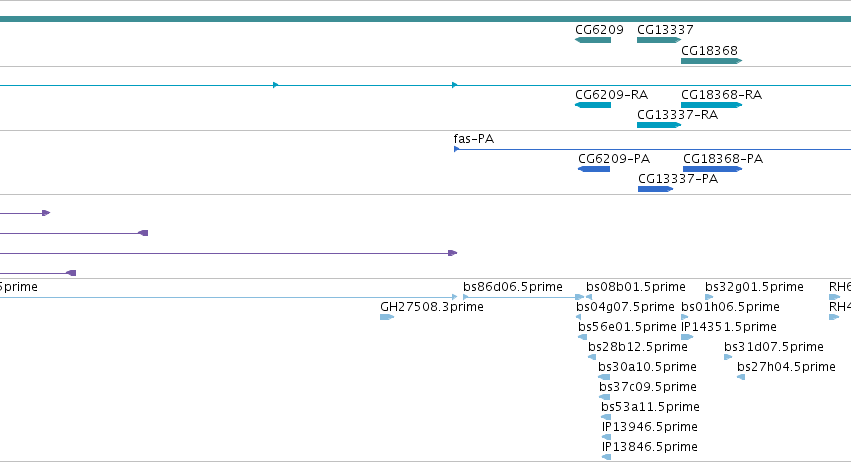Click the bs28b12.5prime EST
Image resolution: width=851 pixels, height=462 pixels.
pos(592,357)
